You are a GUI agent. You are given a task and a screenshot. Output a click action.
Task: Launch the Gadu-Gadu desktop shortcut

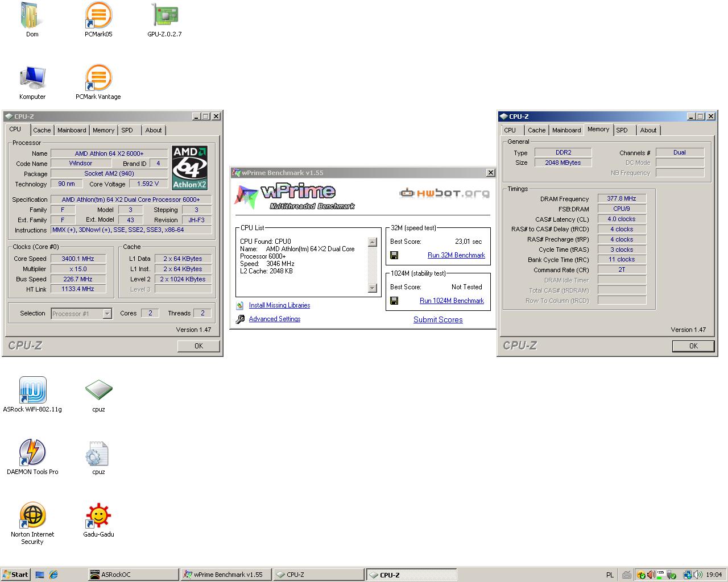pyautogui.click(x=98, y=516)
